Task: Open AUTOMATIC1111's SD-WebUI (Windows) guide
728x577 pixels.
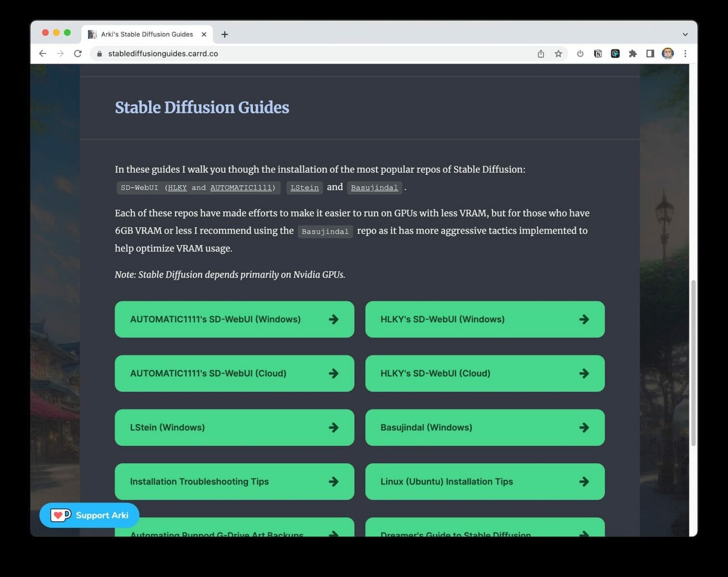Action: click(234, 319)
